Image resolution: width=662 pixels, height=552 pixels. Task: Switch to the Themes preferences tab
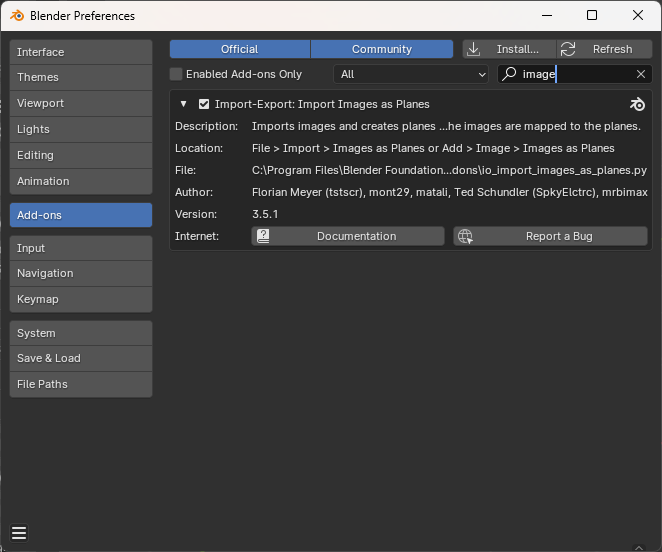(x=80, y=77)
